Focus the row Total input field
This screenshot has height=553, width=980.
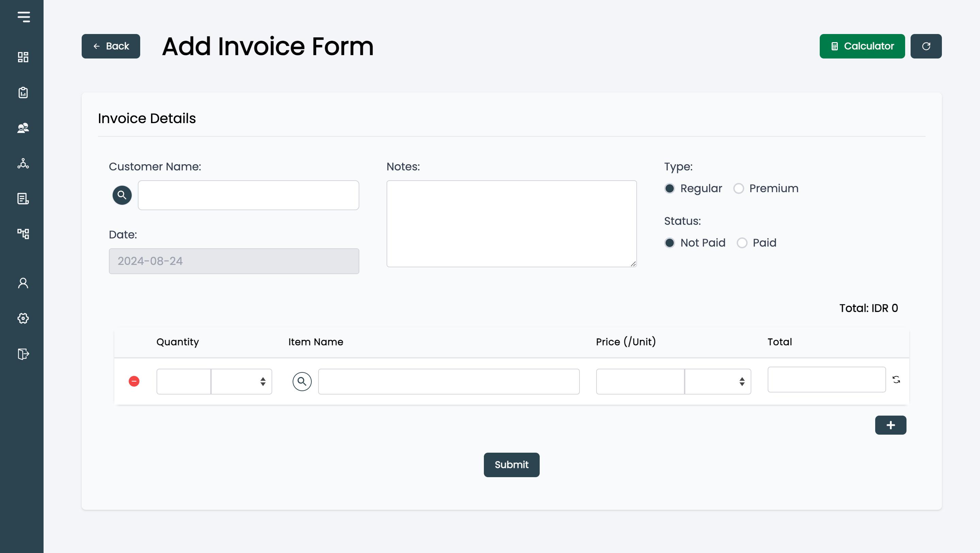827,380
